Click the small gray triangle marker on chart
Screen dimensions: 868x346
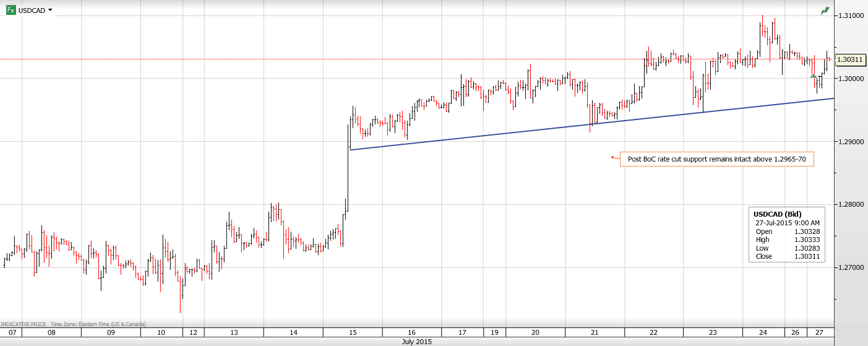tap(813, 76)
